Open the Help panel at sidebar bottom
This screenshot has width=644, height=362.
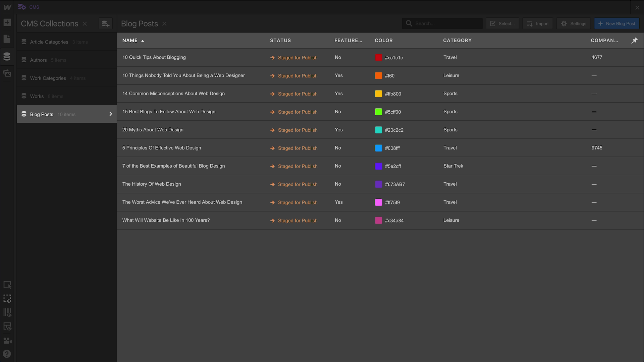(x=7, y=353)
